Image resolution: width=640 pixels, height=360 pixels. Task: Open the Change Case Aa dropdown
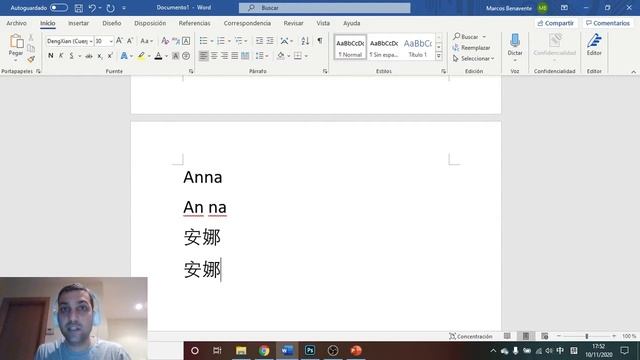tap(146, 41)
